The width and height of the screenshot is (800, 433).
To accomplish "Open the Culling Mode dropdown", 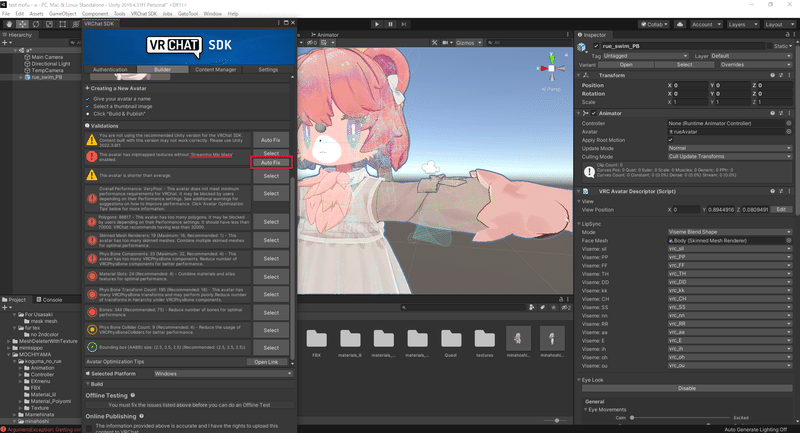I will point(730,157).
